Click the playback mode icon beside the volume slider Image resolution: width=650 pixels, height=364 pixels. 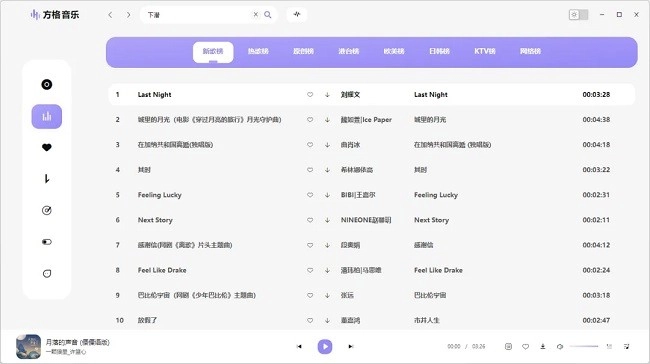coord(609,347)
